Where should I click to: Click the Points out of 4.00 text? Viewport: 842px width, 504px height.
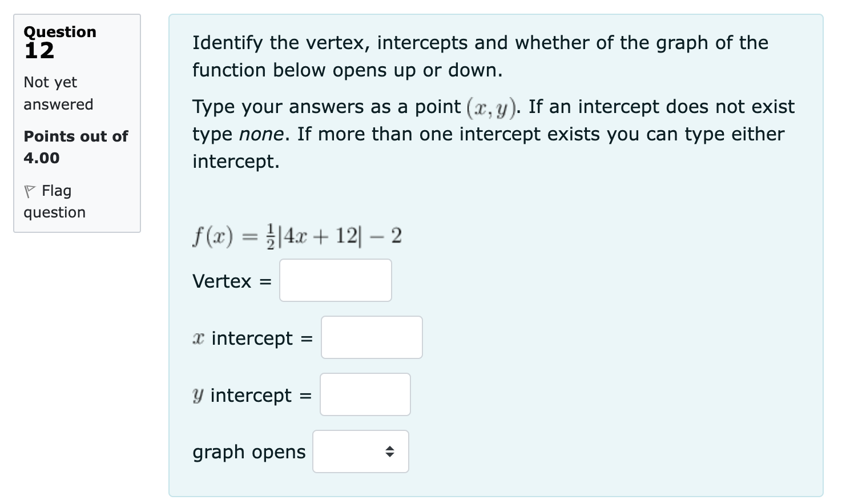(x=75, y=147)
